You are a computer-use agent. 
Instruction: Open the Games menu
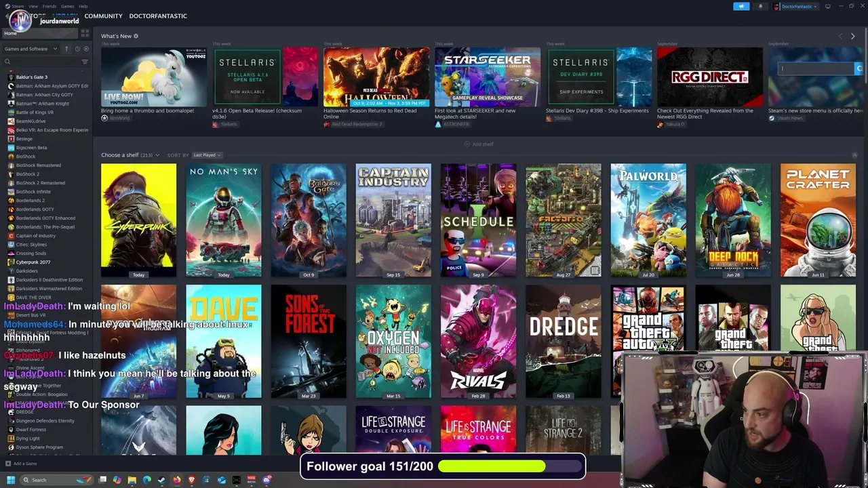coord(68,6)
